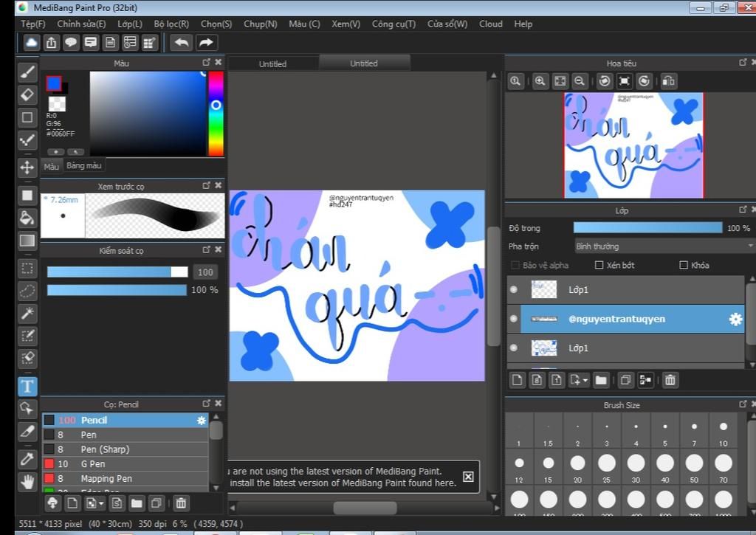This screenshot has height=535, width=756.
Task: Zoom in using the Navigator plus magnifier
Action: (x=540, y=81)
